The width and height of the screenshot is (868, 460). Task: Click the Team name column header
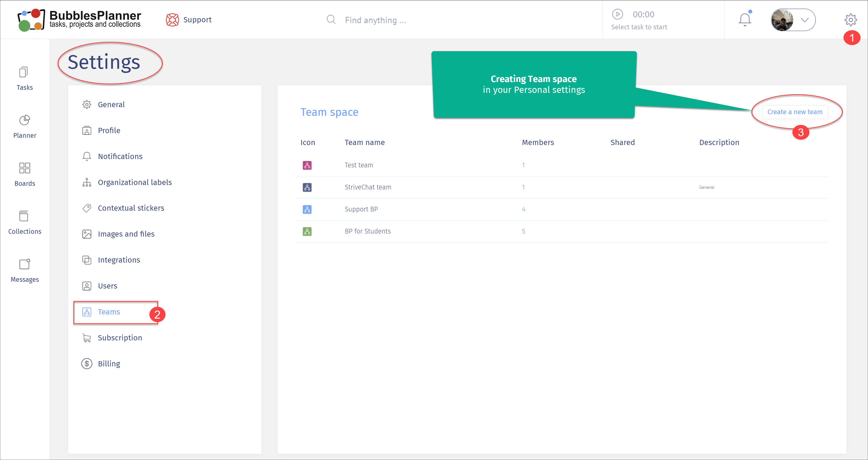pyautogui.click(x=364, y=142)
